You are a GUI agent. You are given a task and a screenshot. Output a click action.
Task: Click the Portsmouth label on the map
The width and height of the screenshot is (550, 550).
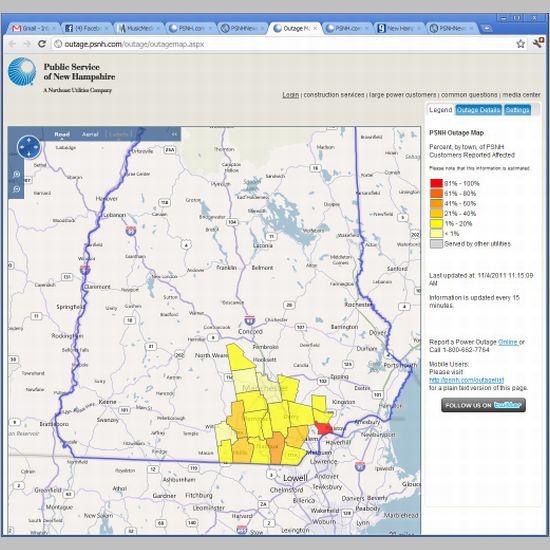pyautogui.click(x=400, y=365)
